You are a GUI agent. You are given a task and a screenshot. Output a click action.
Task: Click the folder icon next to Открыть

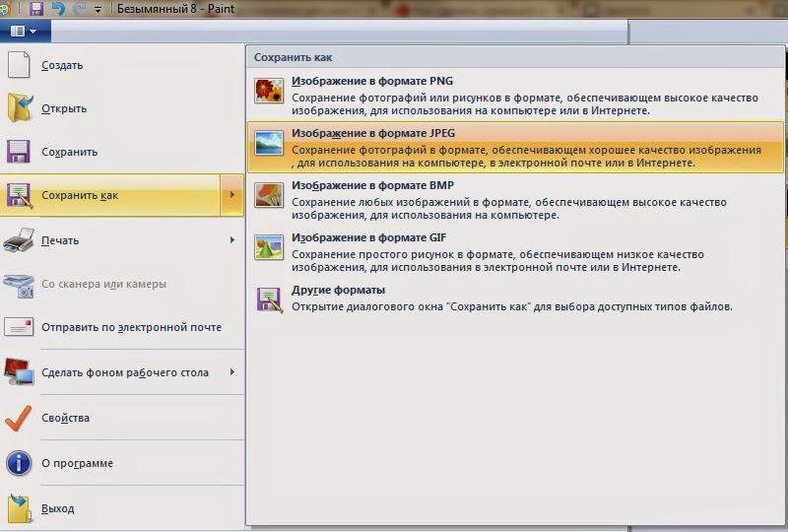(x=19, y=107)
